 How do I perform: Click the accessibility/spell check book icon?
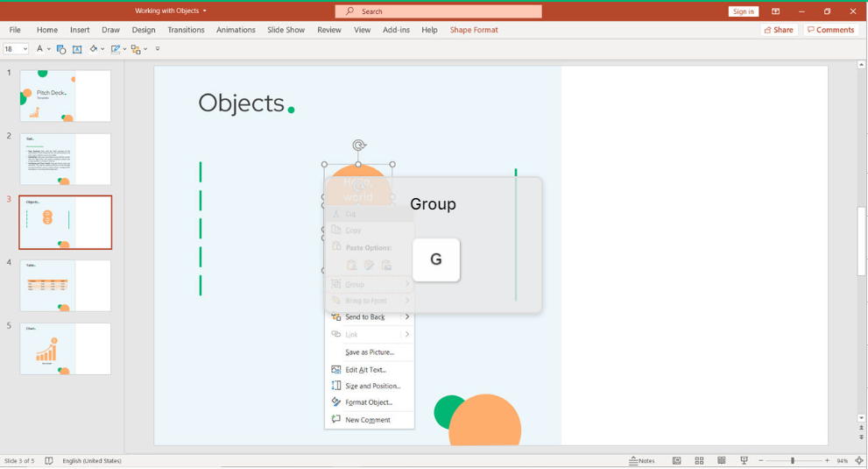coord(49,461)
